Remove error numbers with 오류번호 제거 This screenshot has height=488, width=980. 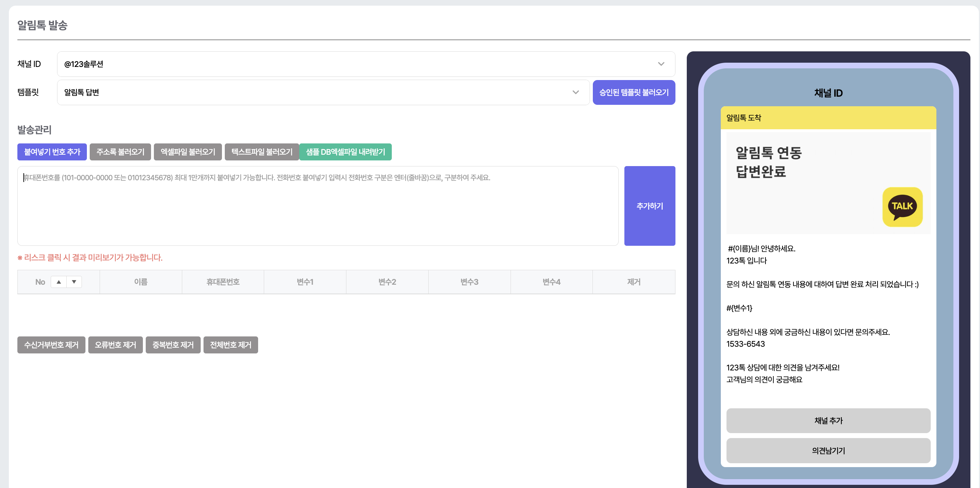115,345
